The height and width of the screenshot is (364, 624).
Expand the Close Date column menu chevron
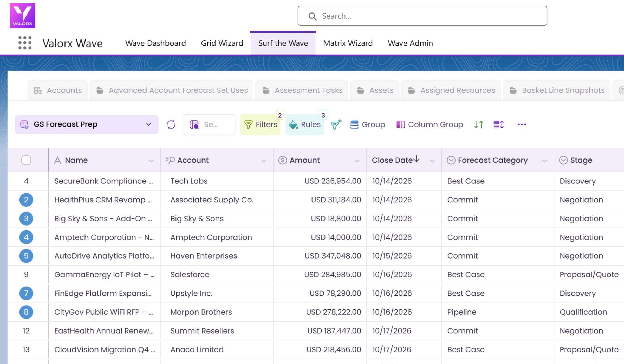(432, 161)
